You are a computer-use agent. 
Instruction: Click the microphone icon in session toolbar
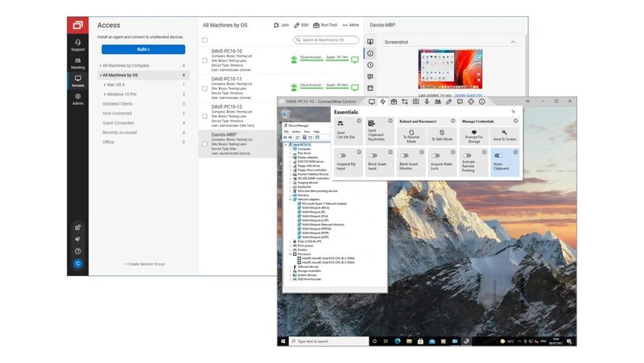[x=427, y=101]
